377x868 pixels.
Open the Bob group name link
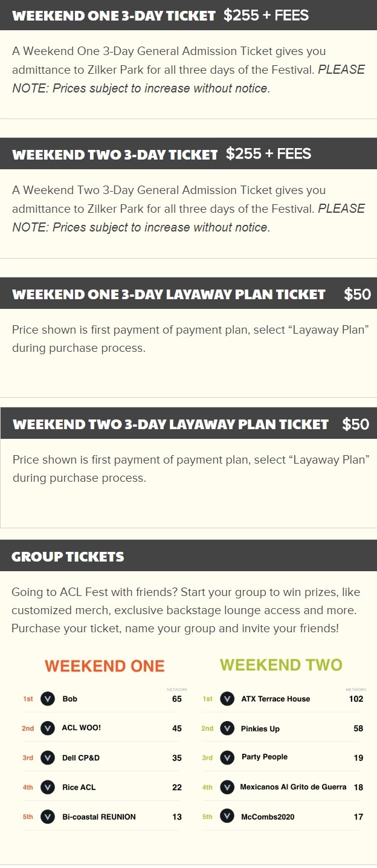[x=70, y=699]
